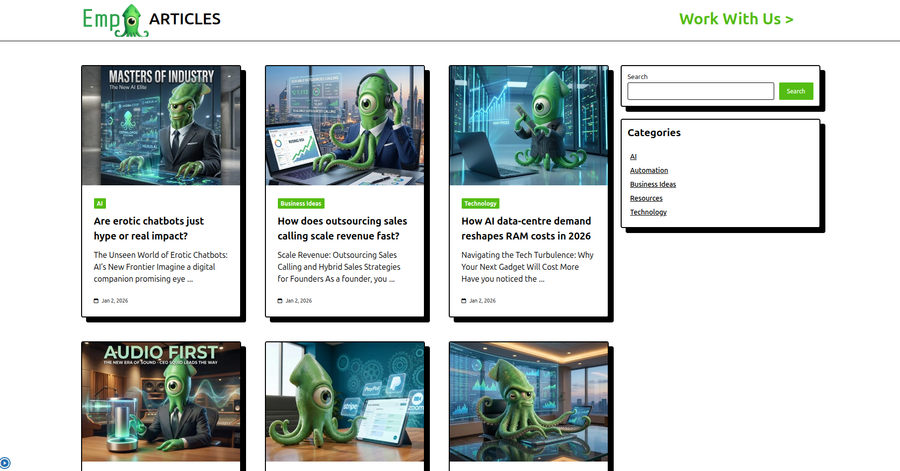Choose the Technology category in sidebar
The width and height of the screenshot is (900, 471).
[x=648, y=212]
